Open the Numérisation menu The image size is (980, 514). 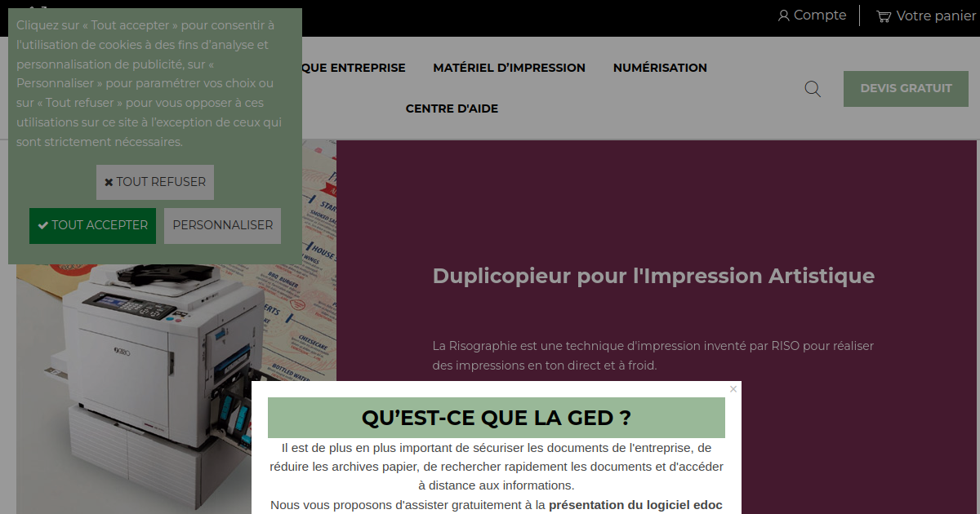tap(660, 68)
